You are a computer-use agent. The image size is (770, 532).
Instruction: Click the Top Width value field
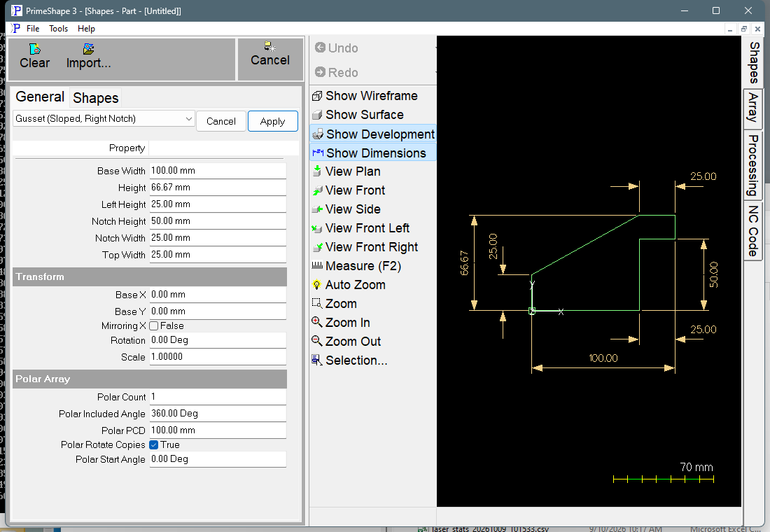click(218, 255)
